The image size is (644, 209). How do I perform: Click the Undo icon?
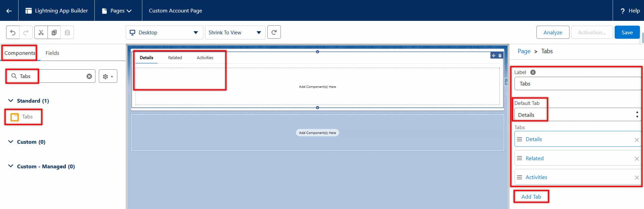[13, 33]
